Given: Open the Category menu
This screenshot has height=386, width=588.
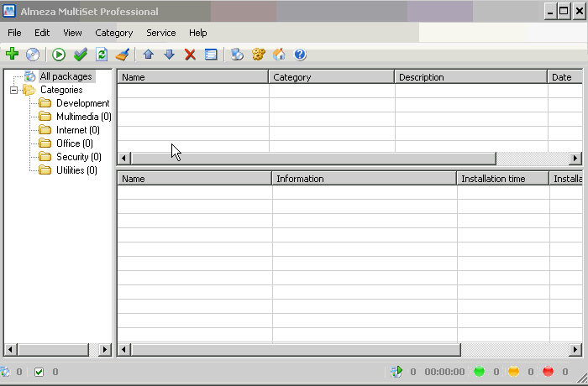Looking at the screenshot, I should (x=114, y=33).
